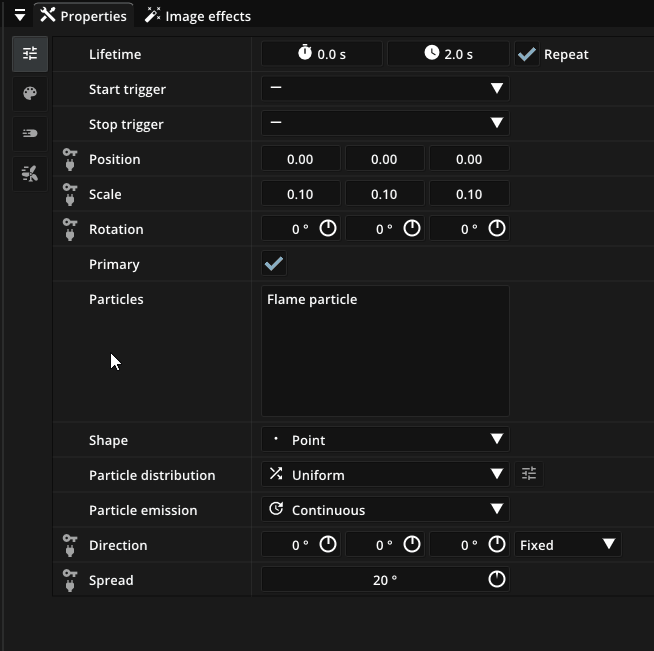The height and width of the screenshot is (651, 654).
Task: Edit the Lifetime duration 2.0 s field
Action: point(448,54)
